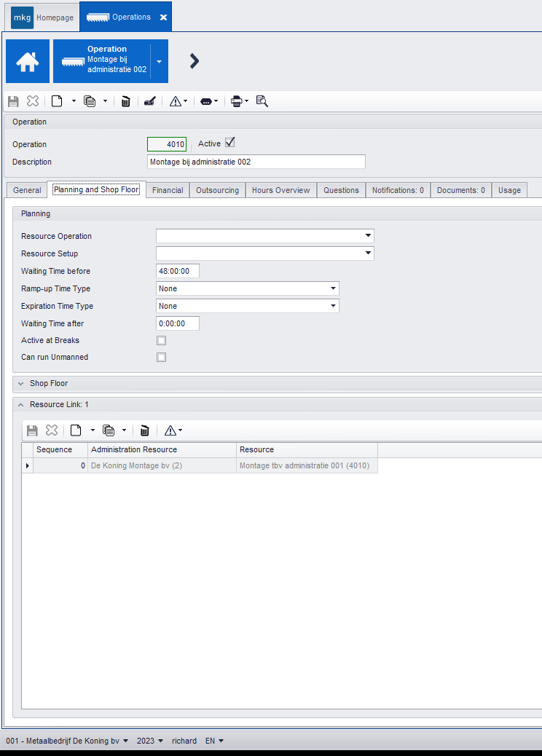Click the Cancel changes icon in main toolbar
The image size is (542, 756).
pyautogui.click(x=33, y=101)
